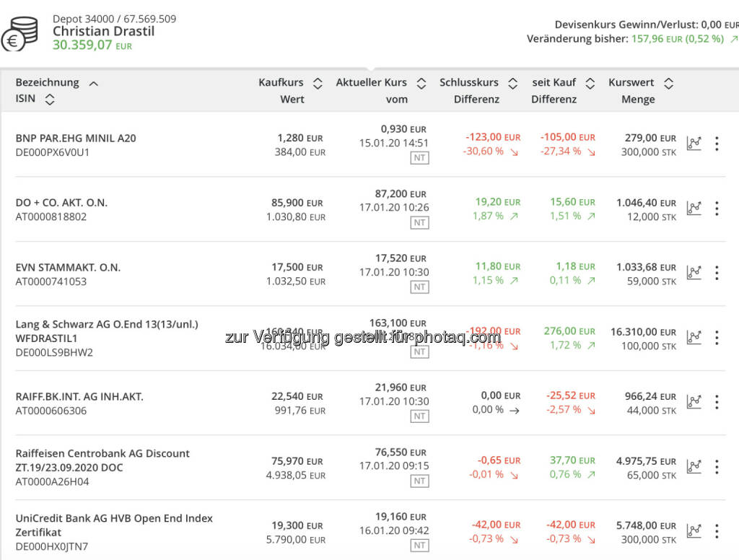Sort by Schlusskurs column arrows

tap(512, 84)
